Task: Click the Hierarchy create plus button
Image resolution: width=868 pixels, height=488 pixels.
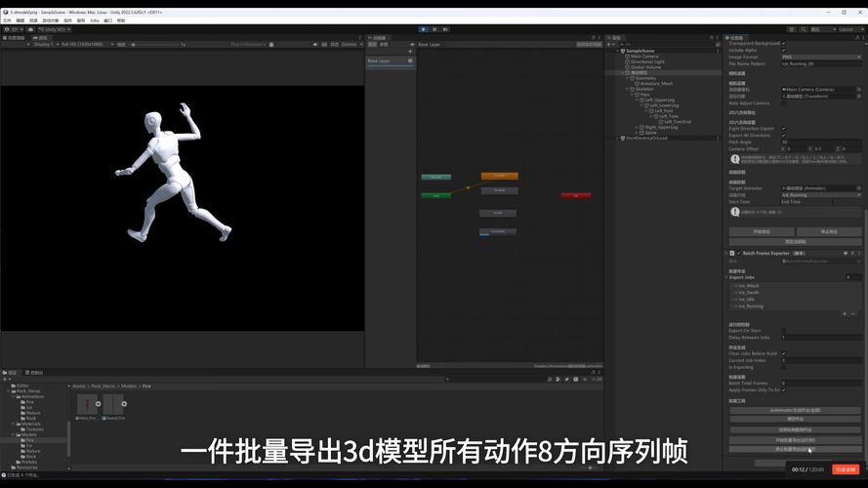Action: coord(609,44)
